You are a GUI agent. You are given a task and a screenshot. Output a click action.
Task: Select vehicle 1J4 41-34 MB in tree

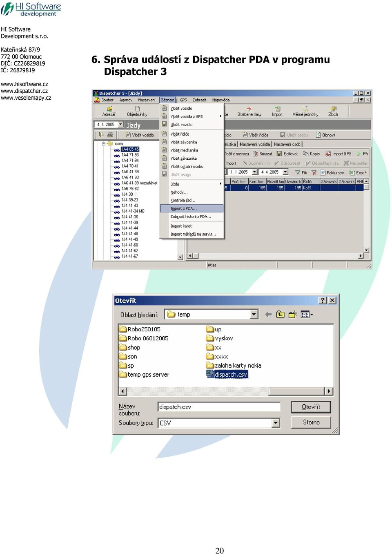pos(133,211)
